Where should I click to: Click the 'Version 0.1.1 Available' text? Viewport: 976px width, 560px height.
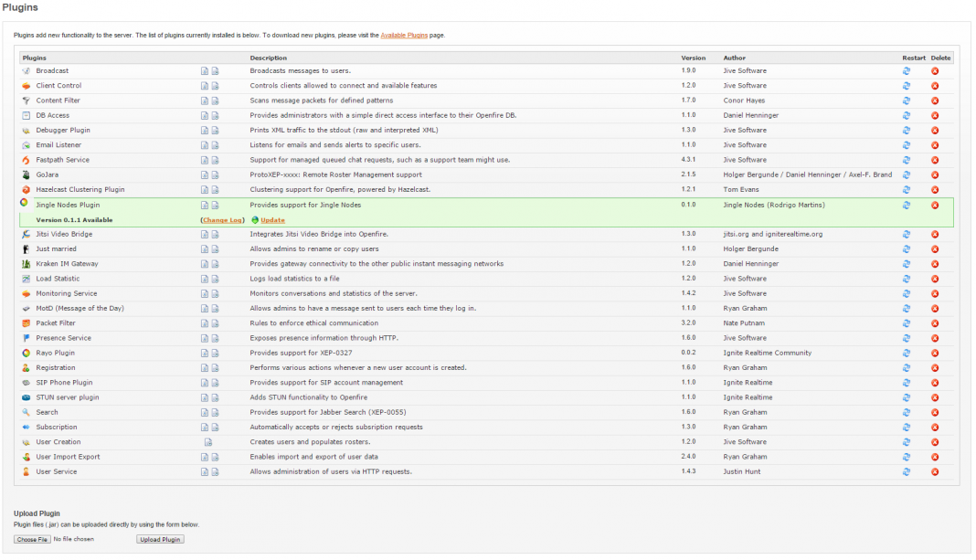(x=74, y=220)
